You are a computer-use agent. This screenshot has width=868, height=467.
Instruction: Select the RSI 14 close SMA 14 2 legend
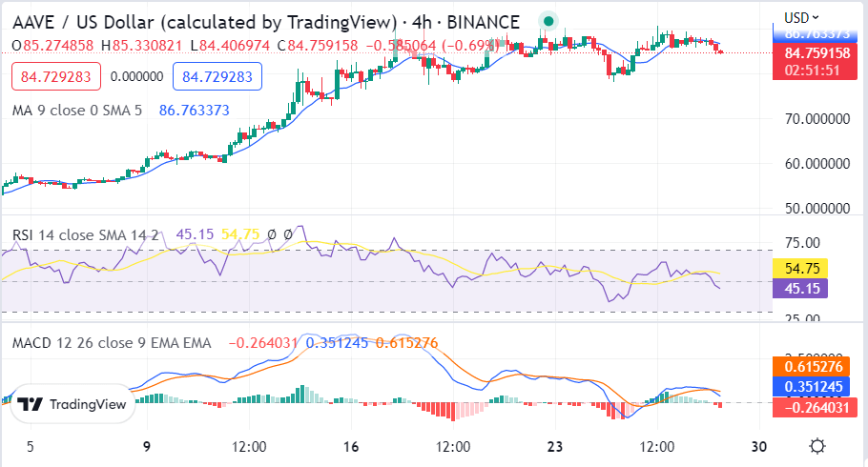85,234
